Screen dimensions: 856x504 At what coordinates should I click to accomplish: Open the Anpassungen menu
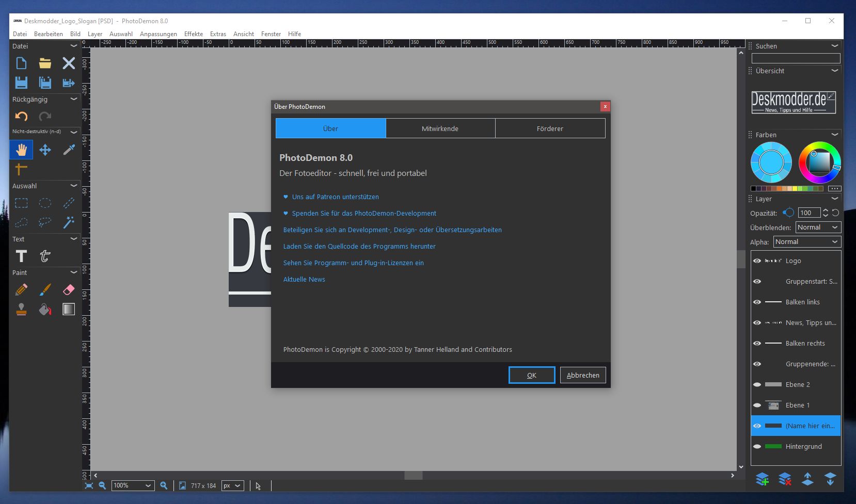point(158,34)
